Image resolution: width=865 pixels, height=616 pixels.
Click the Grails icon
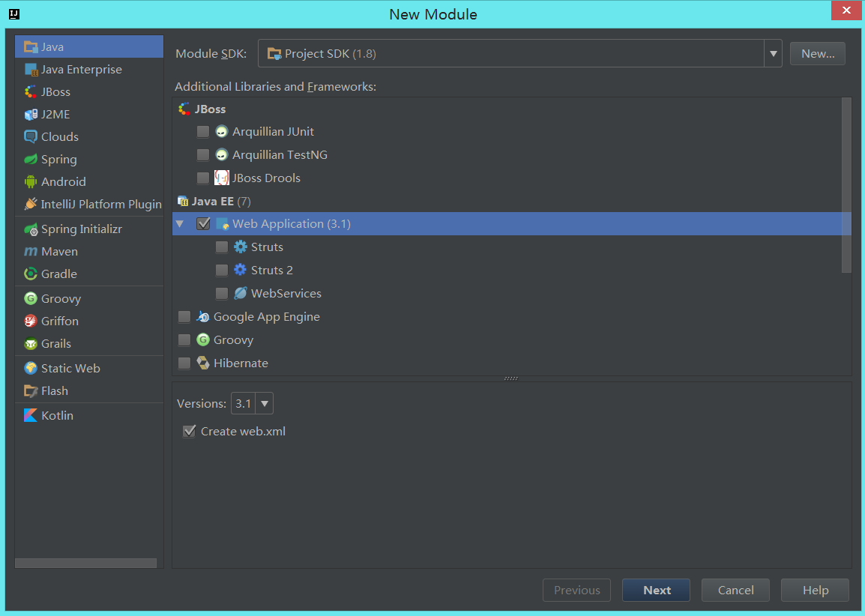[31, 343]
